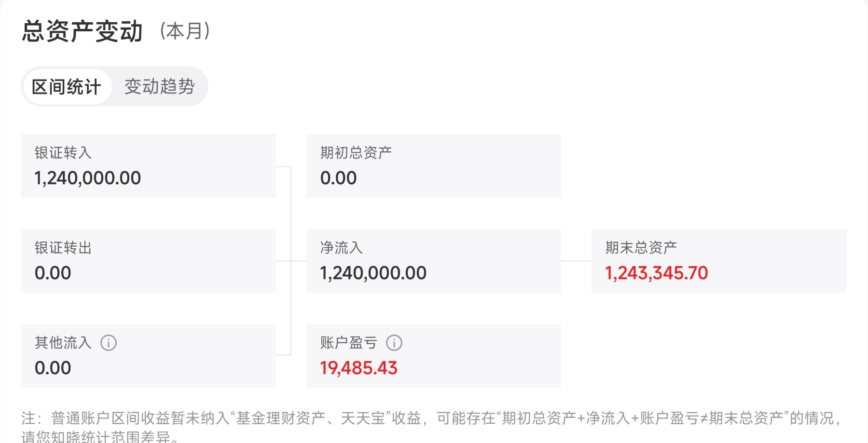The height and width of the screenshot is (443, 868).
Task: Click the 期末总资产 card
Action: coord(719,261)
